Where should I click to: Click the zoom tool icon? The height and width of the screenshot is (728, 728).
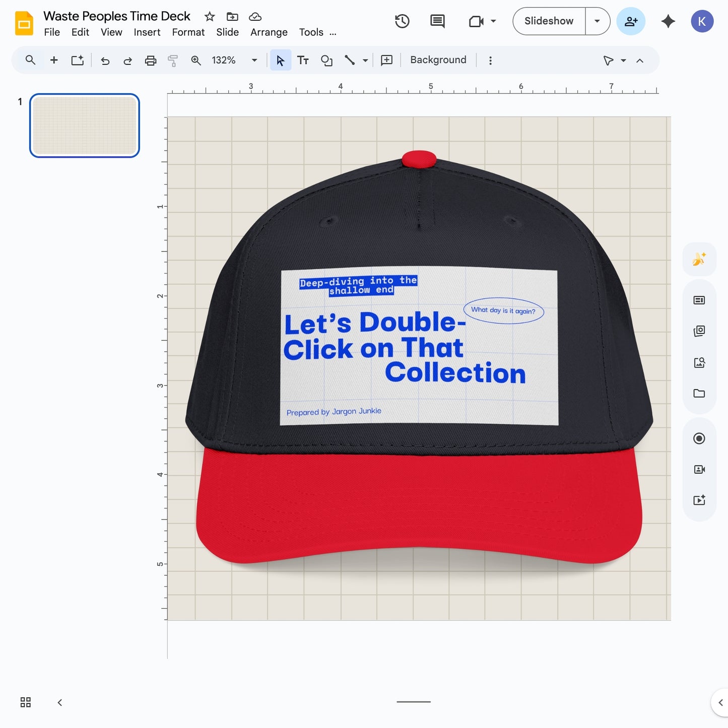196,60
